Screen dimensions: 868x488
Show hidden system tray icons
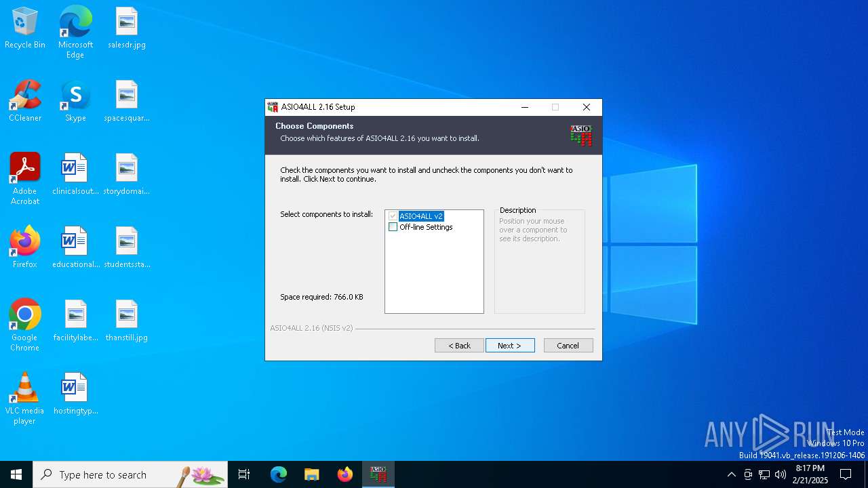[731, 474]
